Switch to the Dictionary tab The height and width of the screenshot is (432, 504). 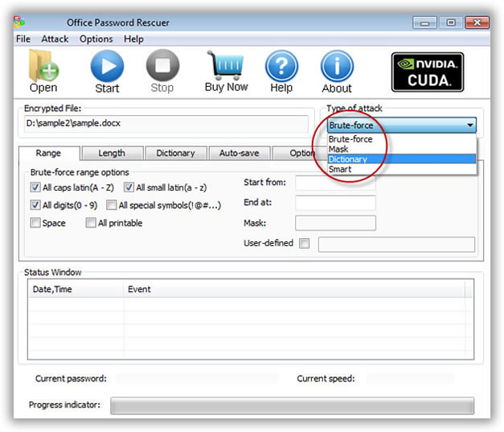coord(175,153)
